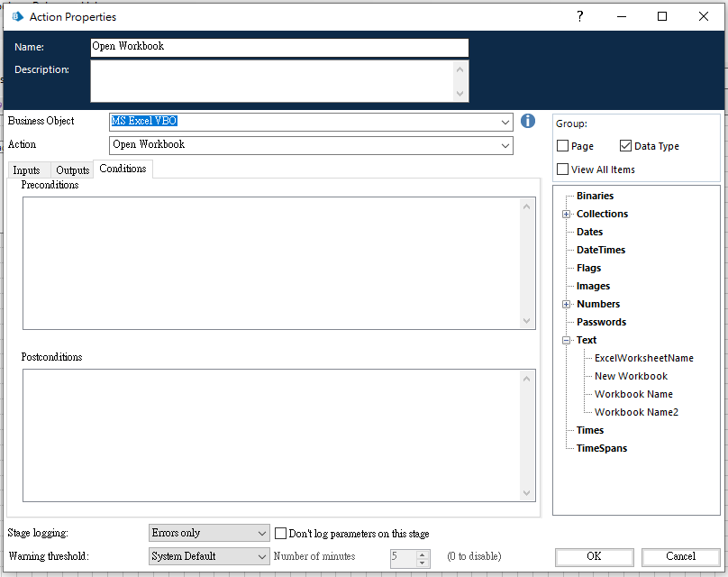Viewport: 728px width, 577px height.
Task: Select the TimeSpans tree item
Action: click(x=602, y=449)
